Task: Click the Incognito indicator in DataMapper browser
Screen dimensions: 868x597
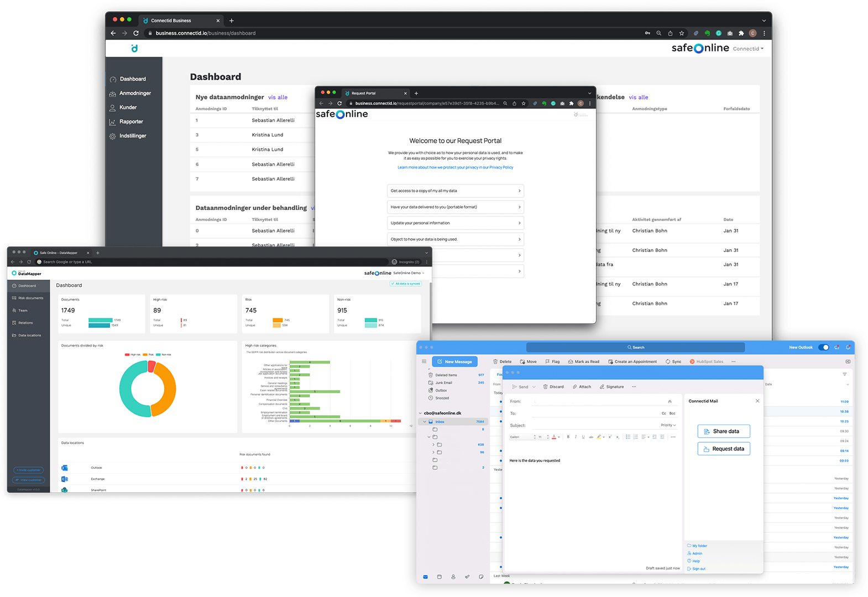Action: coord(406,262)
